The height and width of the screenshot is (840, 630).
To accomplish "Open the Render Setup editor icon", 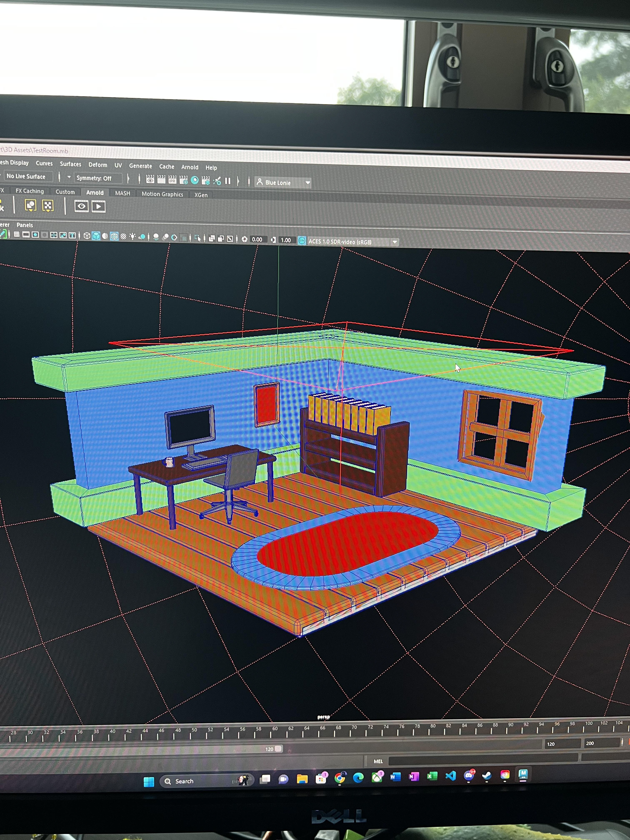I will 206,180.
